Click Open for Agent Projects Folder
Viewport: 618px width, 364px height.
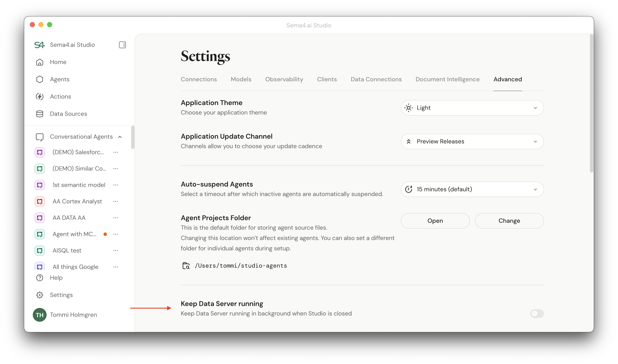pyautogui.click(x=435, y=221)
